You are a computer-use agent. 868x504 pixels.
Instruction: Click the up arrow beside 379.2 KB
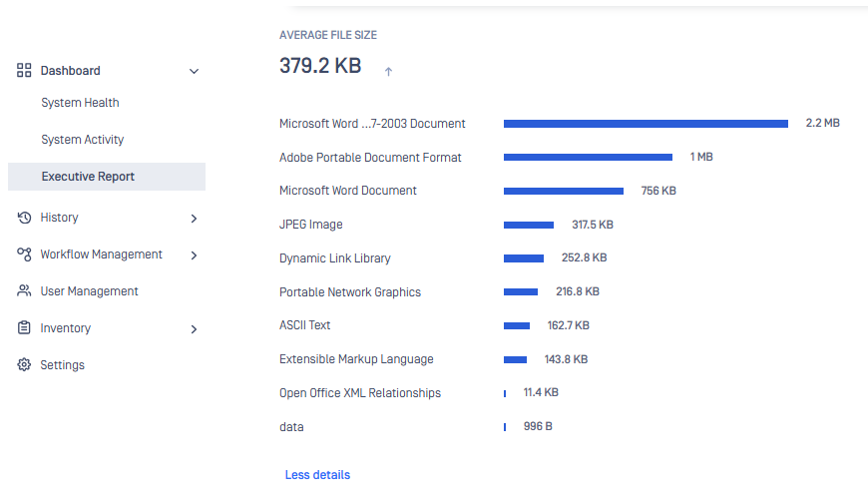coord(388,71)
